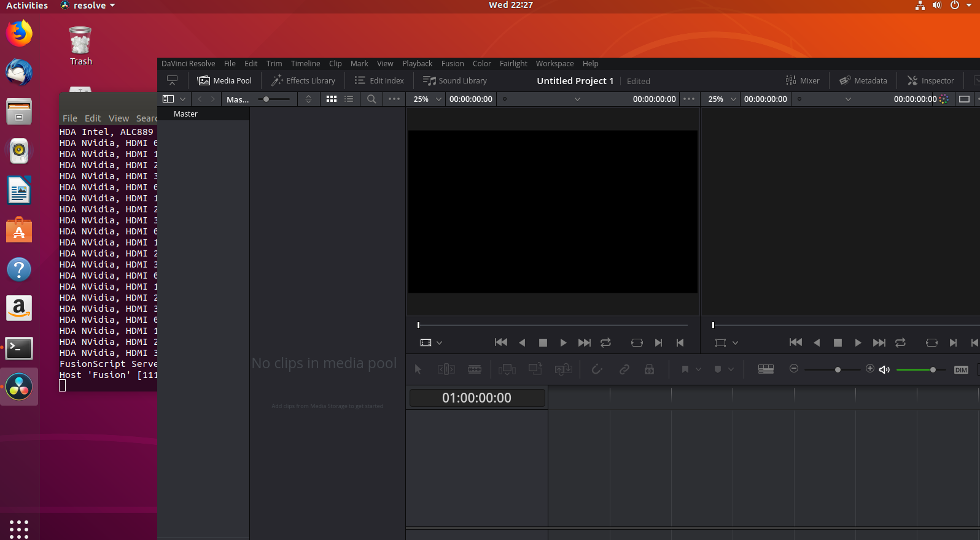
Task: Click the workspace layout preset icon
Action: click(173, 80)
